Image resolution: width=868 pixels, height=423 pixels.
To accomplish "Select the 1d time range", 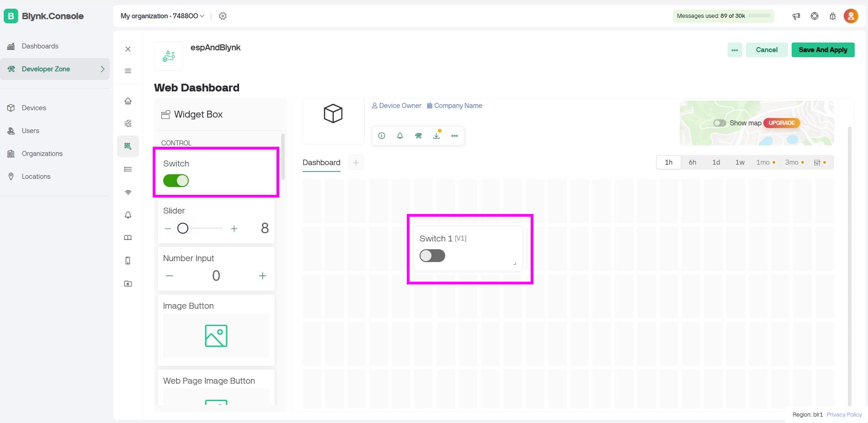I will pos(716,162).
